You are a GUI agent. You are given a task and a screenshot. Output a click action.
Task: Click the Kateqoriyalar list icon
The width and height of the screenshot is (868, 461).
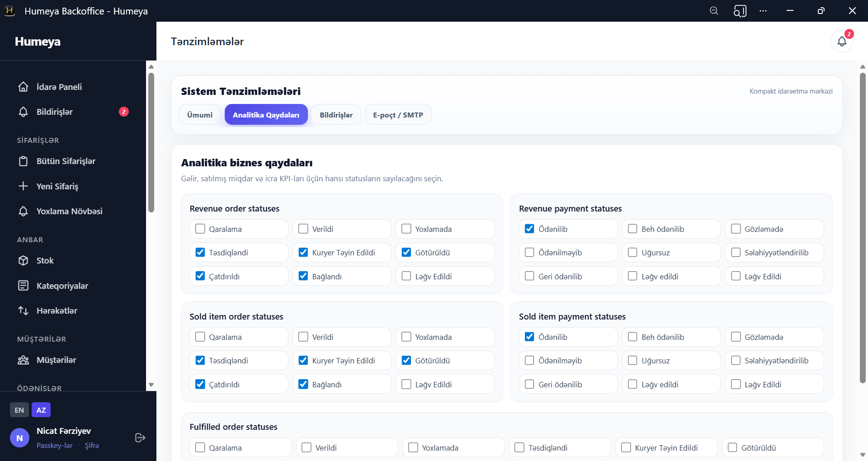tap(24, 286)
